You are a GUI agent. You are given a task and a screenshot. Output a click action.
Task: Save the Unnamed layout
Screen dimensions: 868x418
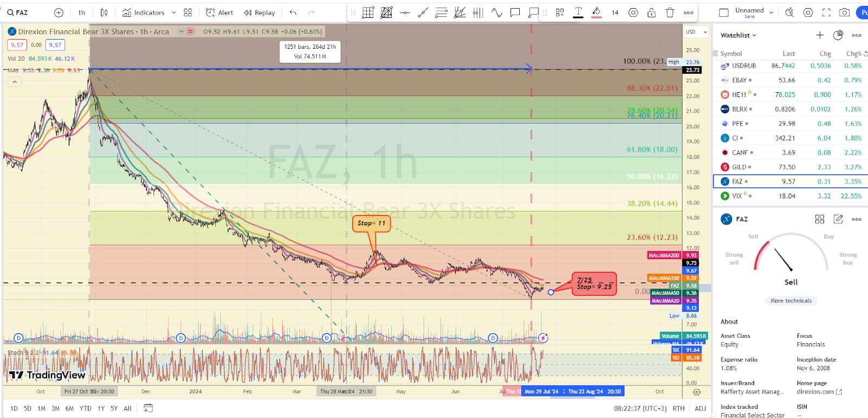(x=749, y=16)
